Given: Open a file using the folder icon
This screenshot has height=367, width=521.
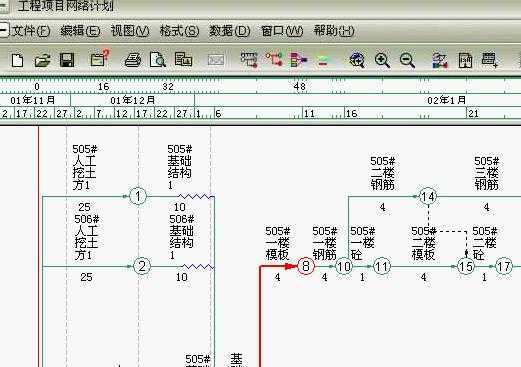Looking at the screenshot, I should (42, 60).
